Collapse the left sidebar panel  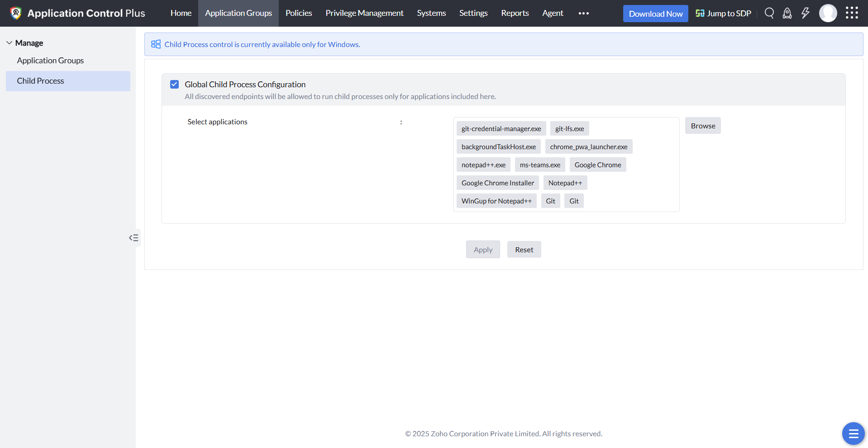(x=134, y=238)
